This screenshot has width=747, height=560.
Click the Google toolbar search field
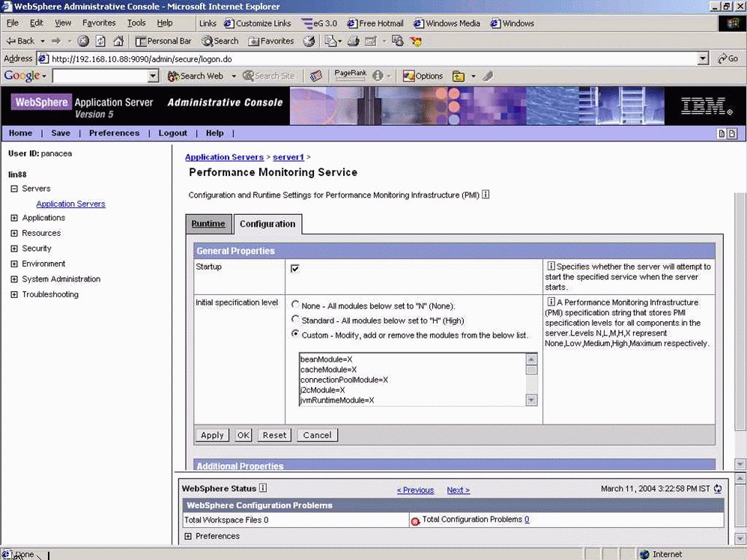[x=100, y=76]
